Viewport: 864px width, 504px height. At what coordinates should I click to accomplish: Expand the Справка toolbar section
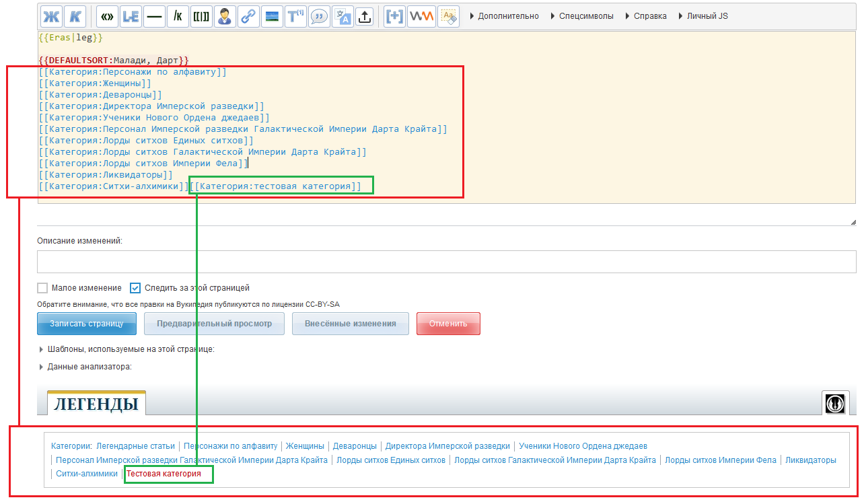645,16
